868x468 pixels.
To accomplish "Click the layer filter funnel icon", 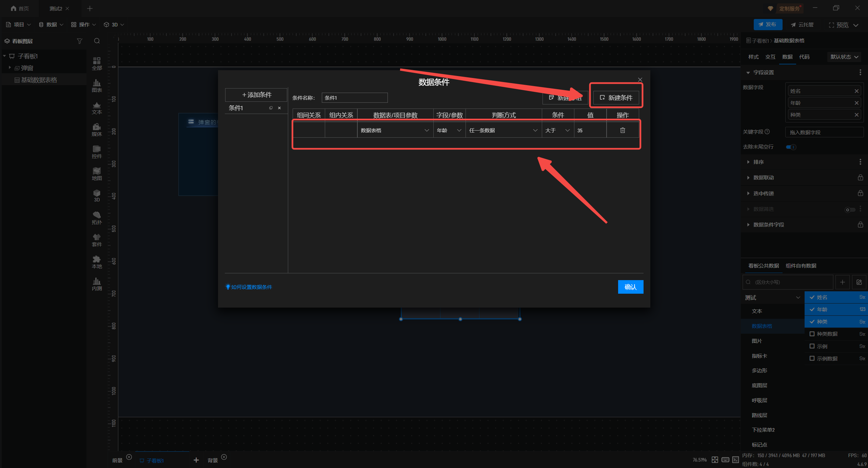I will 80,41.
